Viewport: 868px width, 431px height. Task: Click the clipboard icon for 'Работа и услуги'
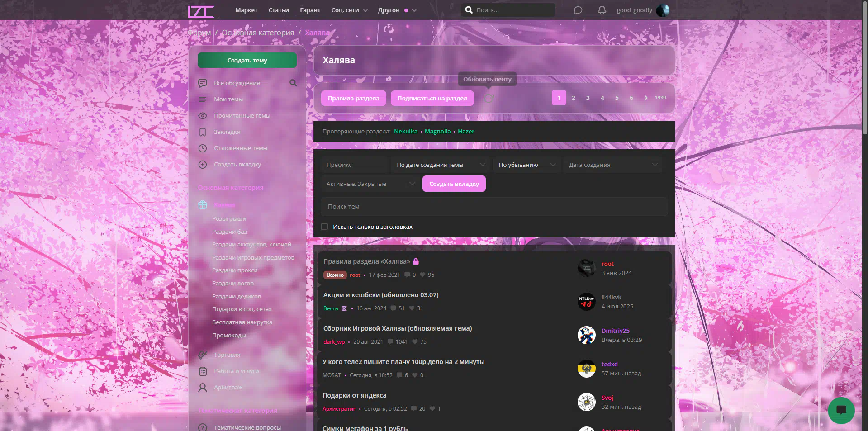203,371
